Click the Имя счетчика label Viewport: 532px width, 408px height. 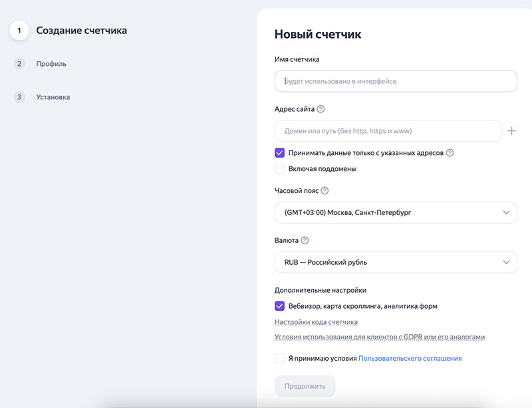pyautogui.click(x=297, y=59)
